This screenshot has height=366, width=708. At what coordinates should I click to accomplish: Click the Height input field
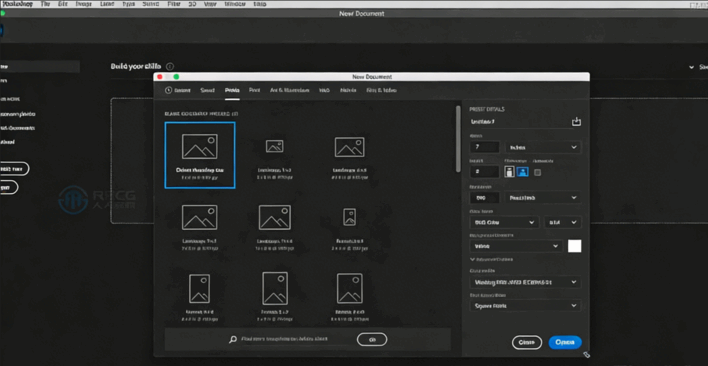[x=484, y=171]
